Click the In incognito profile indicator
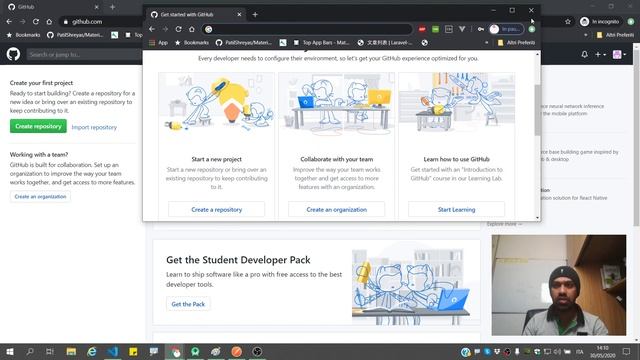This screenshot has height=360, width=640. (x=600, y=22)
